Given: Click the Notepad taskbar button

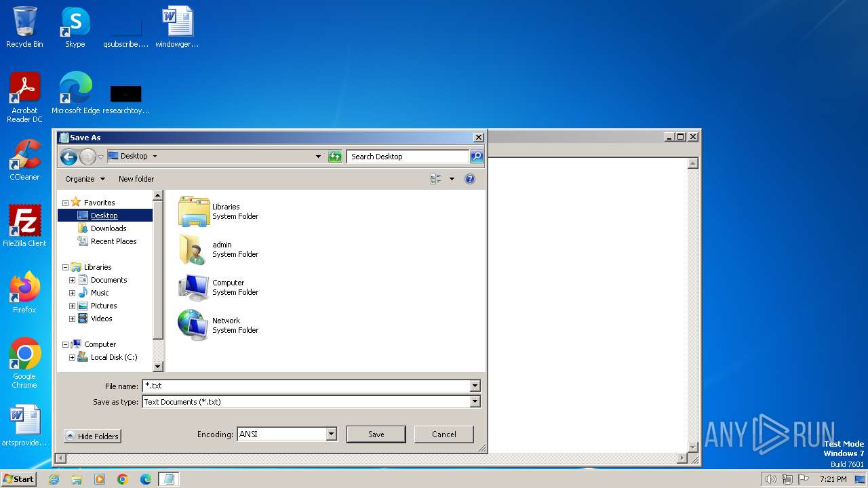Looking at the screenshot, I should pos(169,479).
